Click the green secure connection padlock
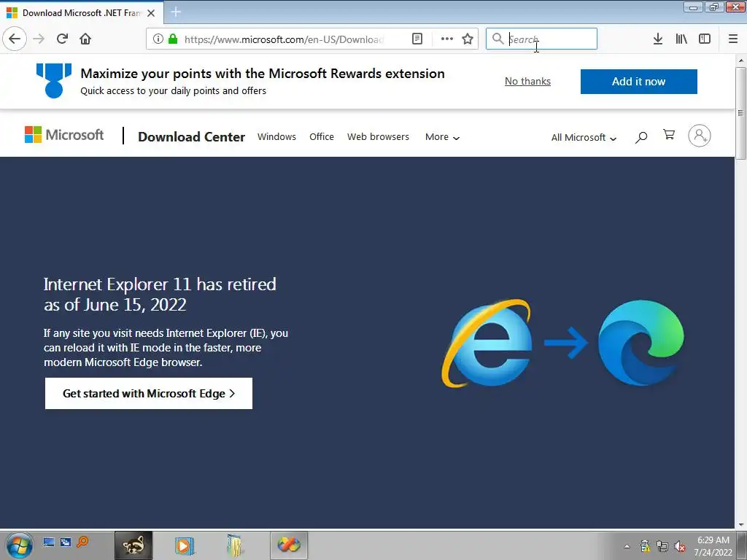747x560 pixels. coord(173,39)
